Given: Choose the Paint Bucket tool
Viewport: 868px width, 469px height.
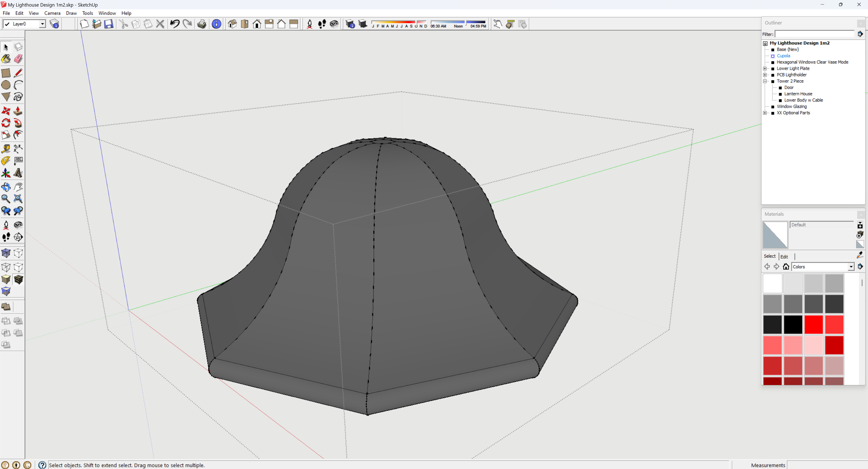Looking at the screenshot, I should [6, 59].
